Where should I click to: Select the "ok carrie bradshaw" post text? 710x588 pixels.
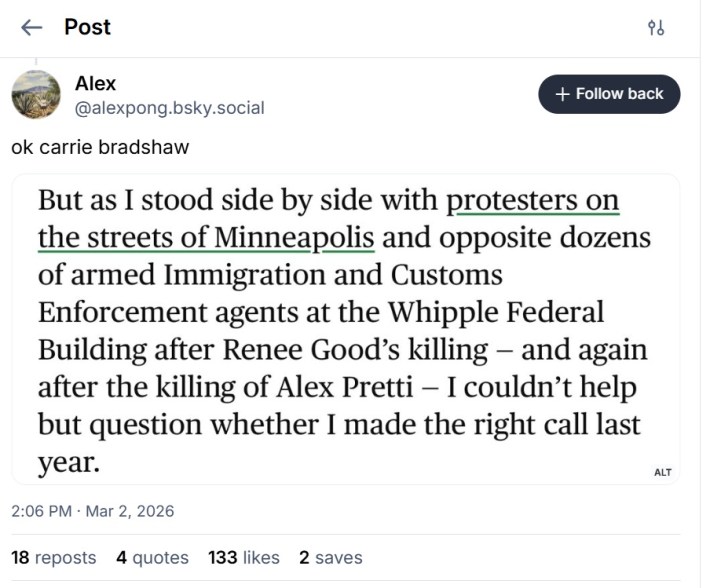(100, 147)
